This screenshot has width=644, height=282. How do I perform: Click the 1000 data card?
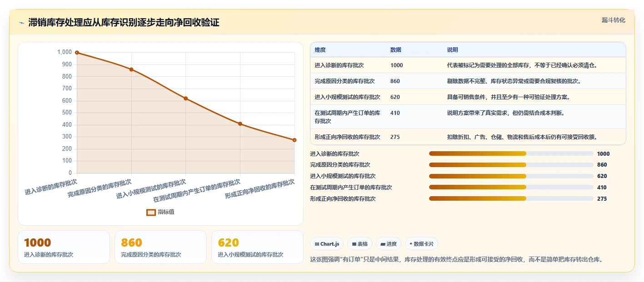point(64,247)
